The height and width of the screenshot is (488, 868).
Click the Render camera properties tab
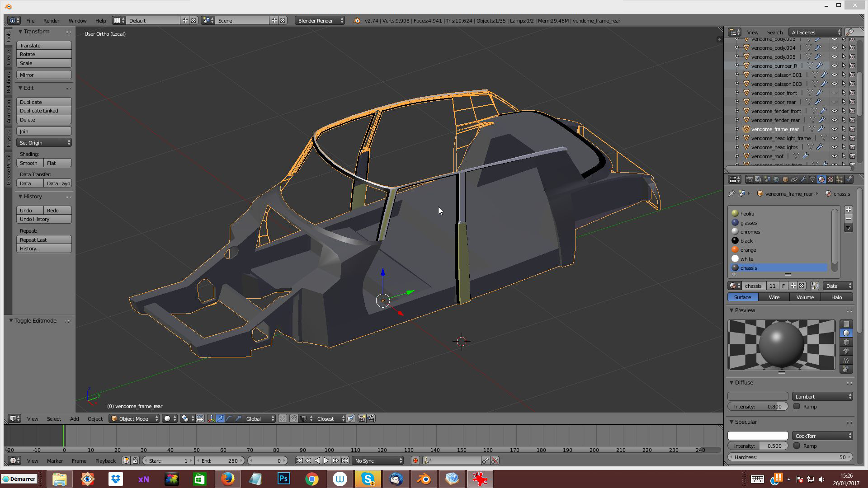[x=749, y=179]
